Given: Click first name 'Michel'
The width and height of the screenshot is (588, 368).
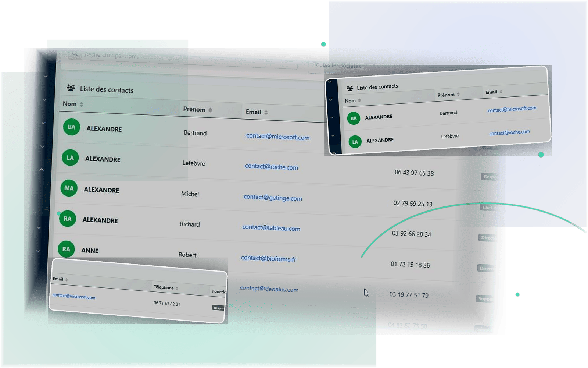Looking at the screenshot, I should 190,194.
